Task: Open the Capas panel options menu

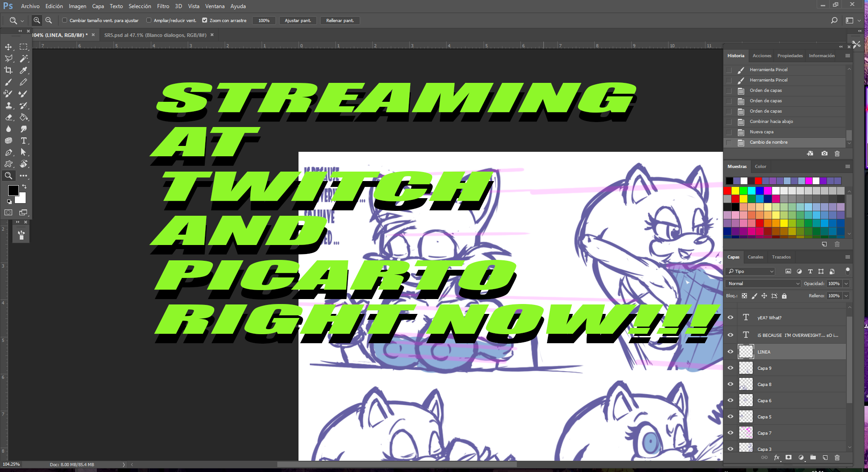Action: point(848,257)
